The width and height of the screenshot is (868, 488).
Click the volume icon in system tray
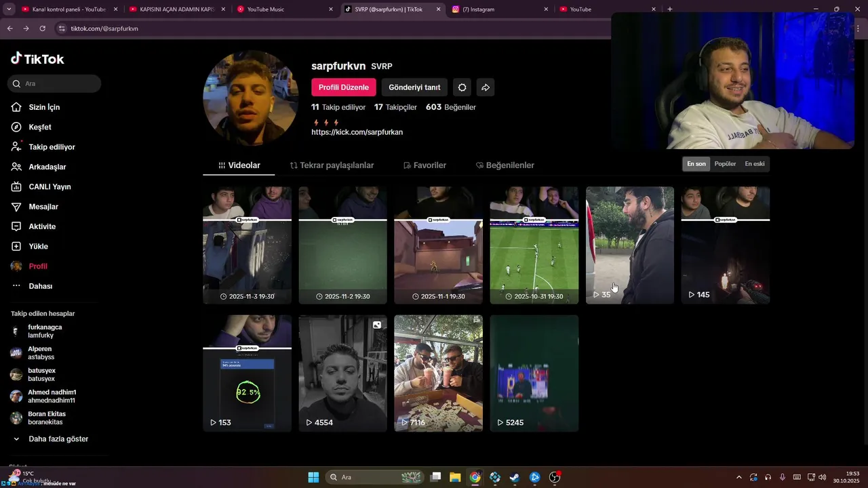click(822, 477)
